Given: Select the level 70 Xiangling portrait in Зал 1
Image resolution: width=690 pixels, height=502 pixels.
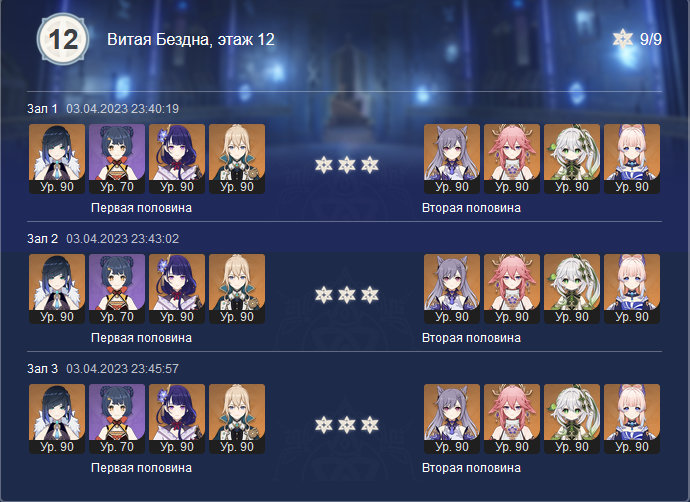Looking at the screenshot, I should [117, 159].
